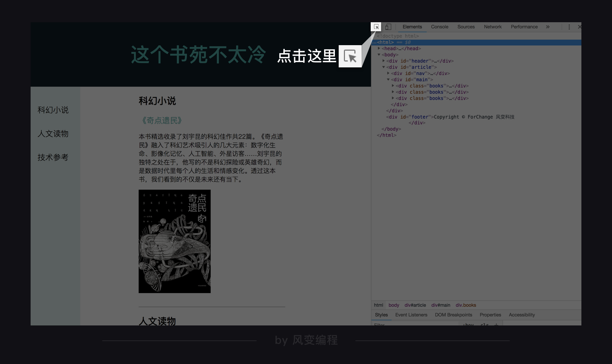The width and height of the screenshot is (612, 364).
Task: Click the div#article breadcrumb
Action: (415, 305)
